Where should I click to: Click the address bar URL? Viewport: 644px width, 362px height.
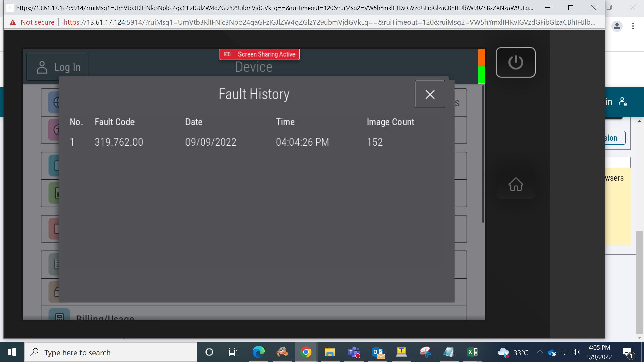(x=329, y=22)
